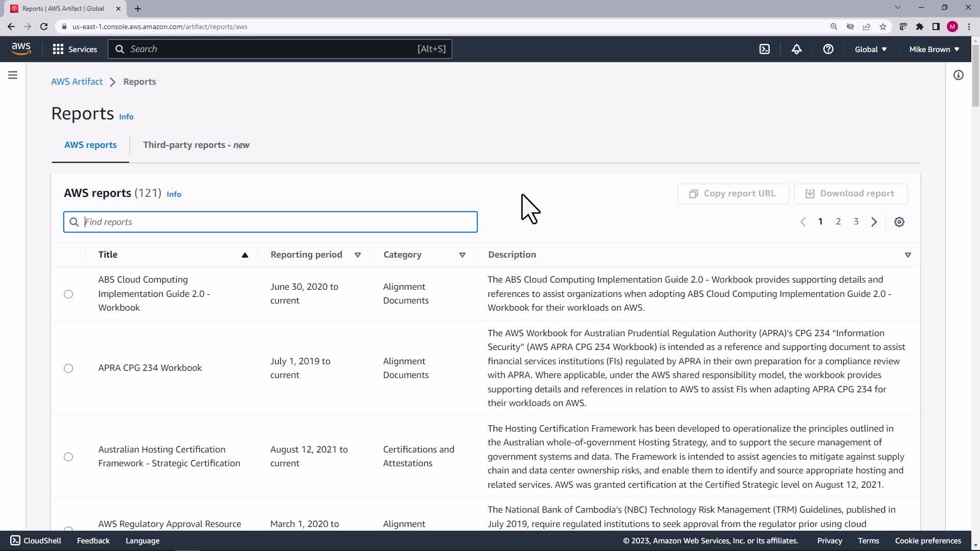This screenshot has height=551, width=980.
Task: Switch to Third-party reports tab
Action: [196, 145]
